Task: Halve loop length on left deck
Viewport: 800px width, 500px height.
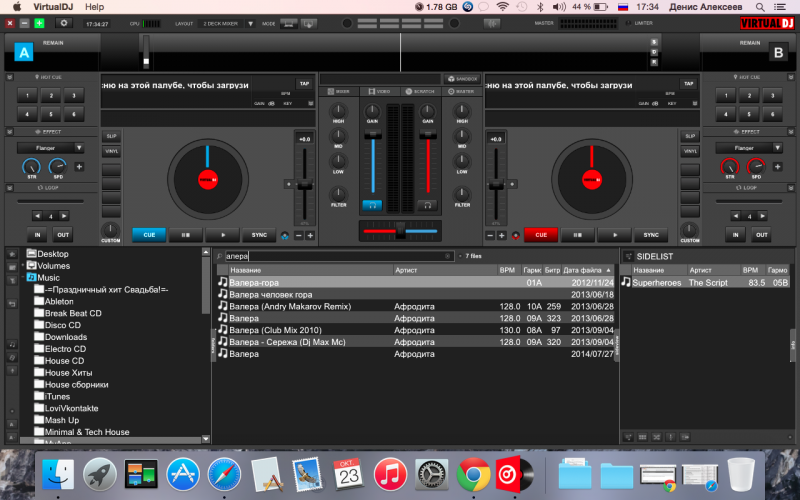Action: pos(37,216)
